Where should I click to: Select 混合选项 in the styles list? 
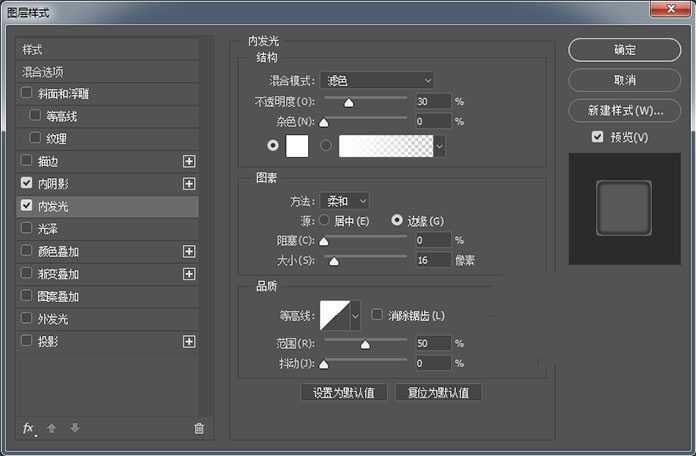pyautogui.click(x=44, y=72)
